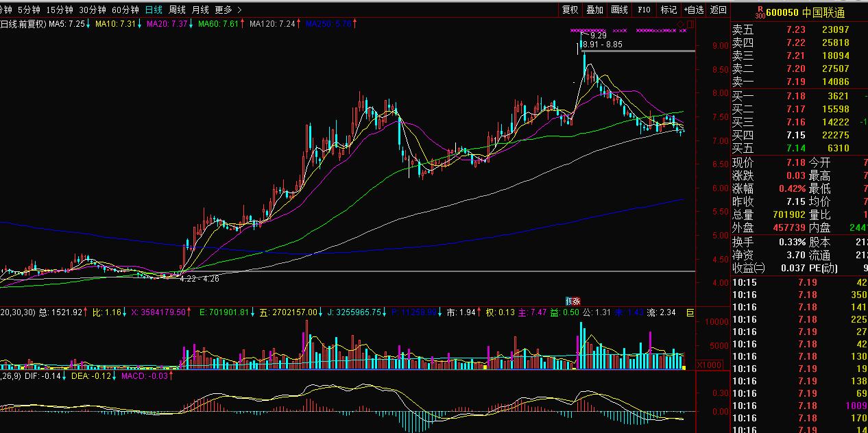Select the MA250 blue indicator label
Image resolution: width=868 pixels, height=433 pixels.
pyautogui.click(x=328, y=24)
